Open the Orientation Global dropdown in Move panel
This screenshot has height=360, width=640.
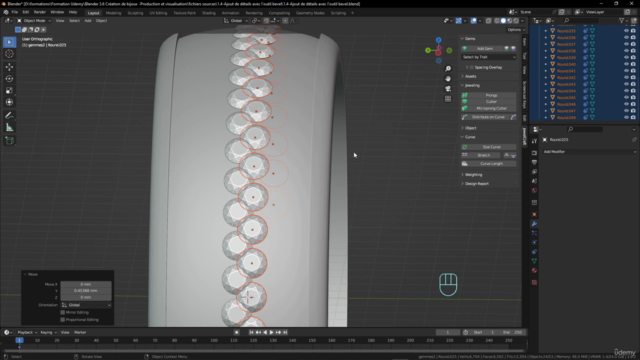(x=86, y=305)
